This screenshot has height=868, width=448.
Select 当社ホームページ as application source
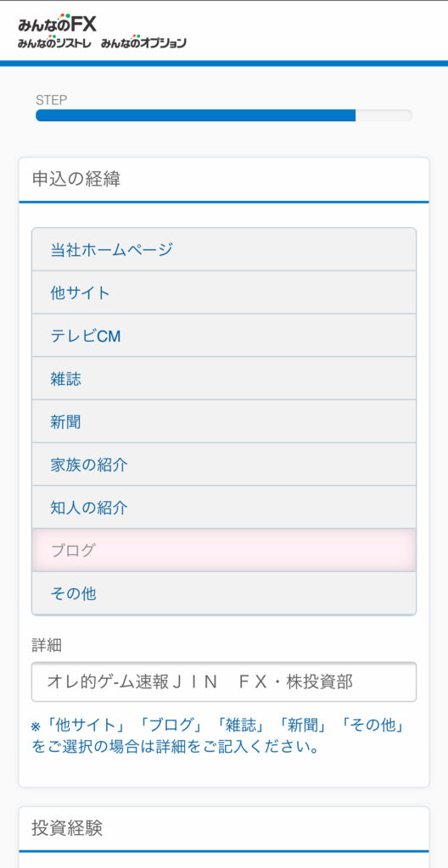click(224, 250)
